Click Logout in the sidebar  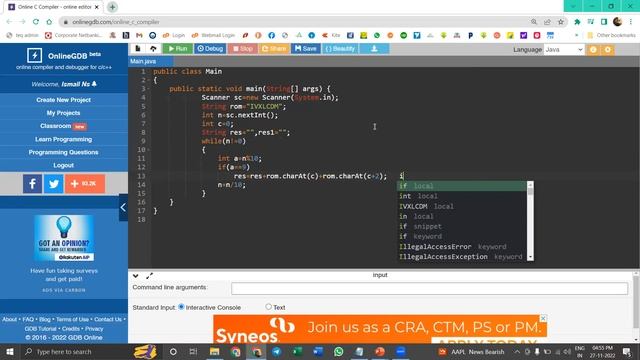point(64,165)
